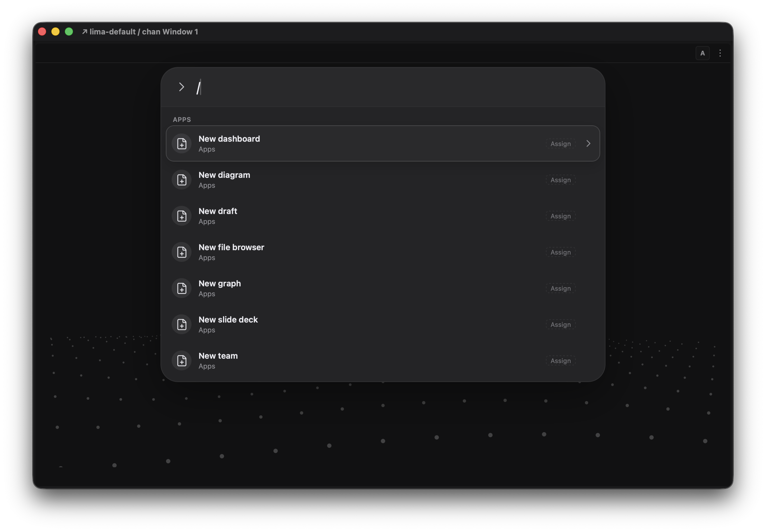Click the New slide deck document icon

(182, 325)
